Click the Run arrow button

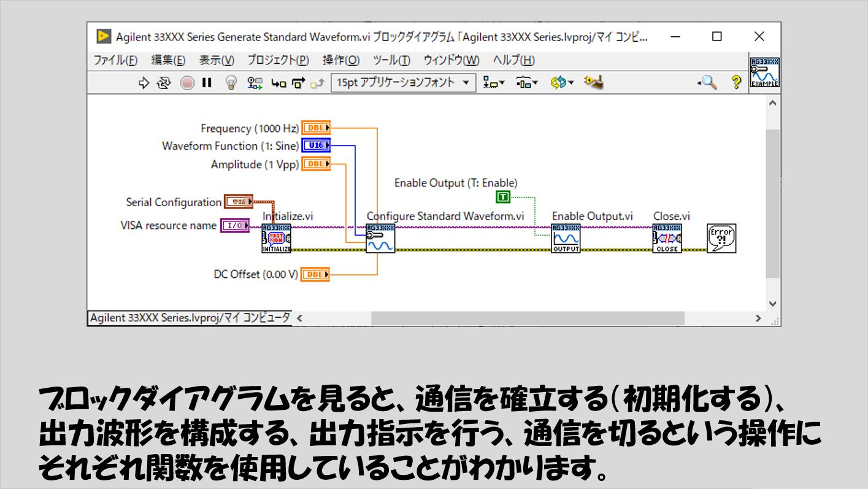click(x=144, y=83)
